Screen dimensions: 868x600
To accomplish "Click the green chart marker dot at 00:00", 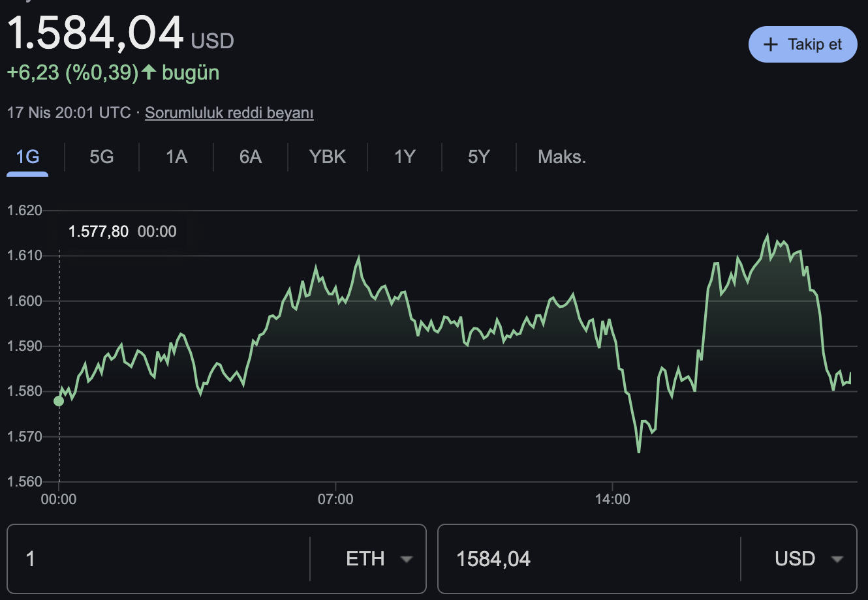I will [59, 401].
